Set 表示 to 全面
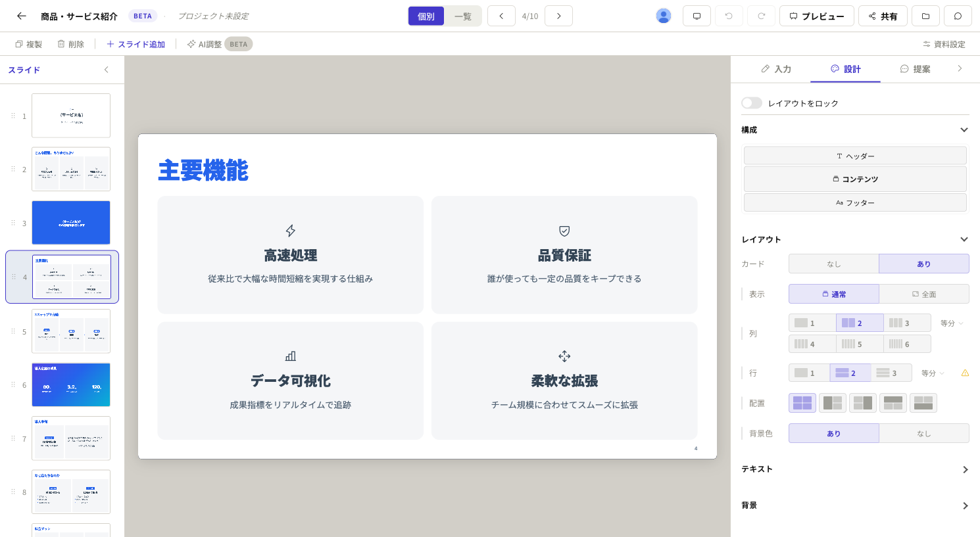 924,294
